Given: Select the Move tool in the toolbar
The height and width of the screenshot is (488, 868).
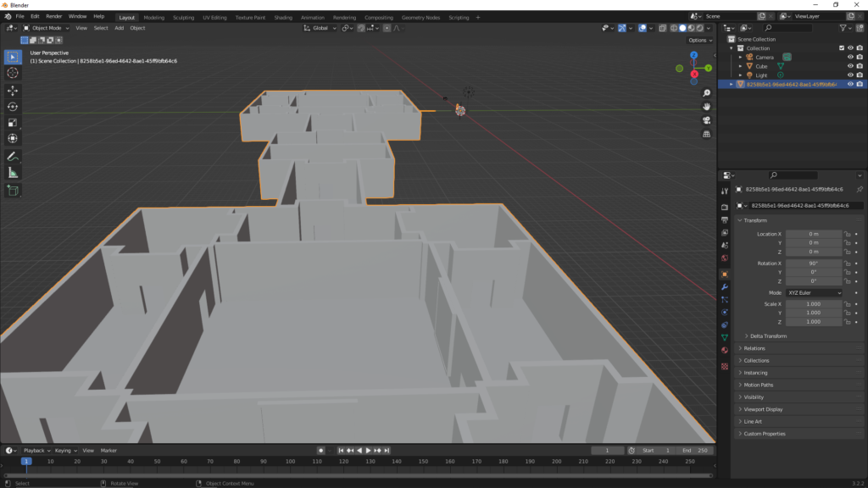Looking at the screenshot, I should click(x=13, y=90).
